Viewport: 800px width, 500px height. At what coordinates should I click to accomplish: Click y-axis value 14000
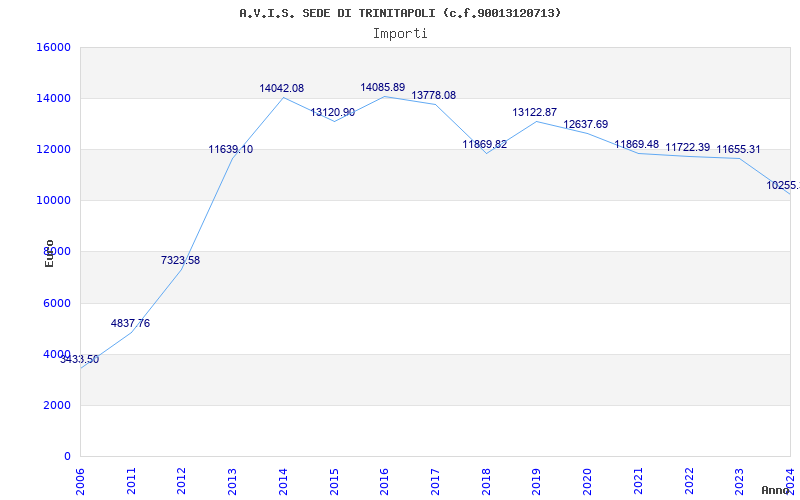pyautogui.click(x=53, y=98)
